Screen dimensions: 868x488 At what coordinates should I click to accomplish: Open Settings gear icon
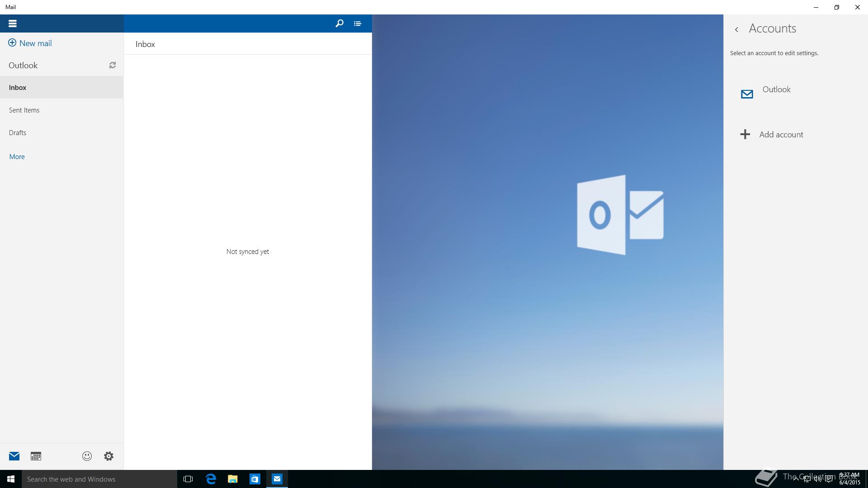pyautogui.click(x=108, y=456)
